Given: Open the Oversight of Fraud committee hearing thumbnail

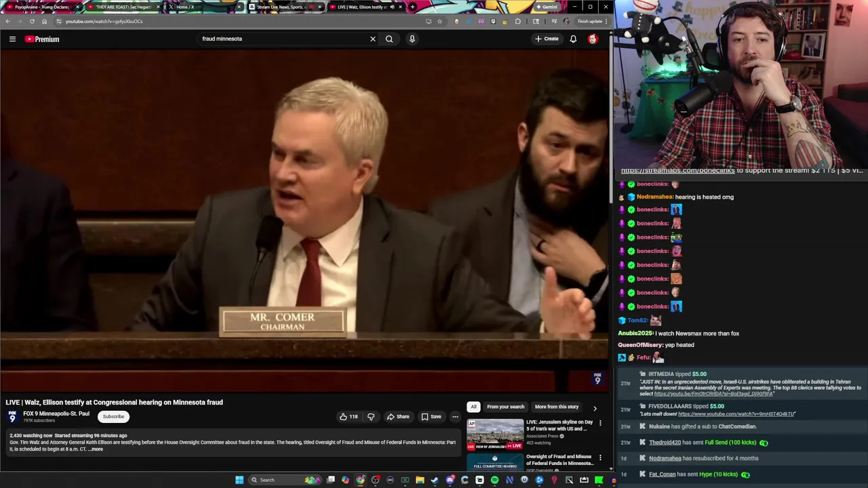Looking at the screenshot, I should tap(495, 462).
